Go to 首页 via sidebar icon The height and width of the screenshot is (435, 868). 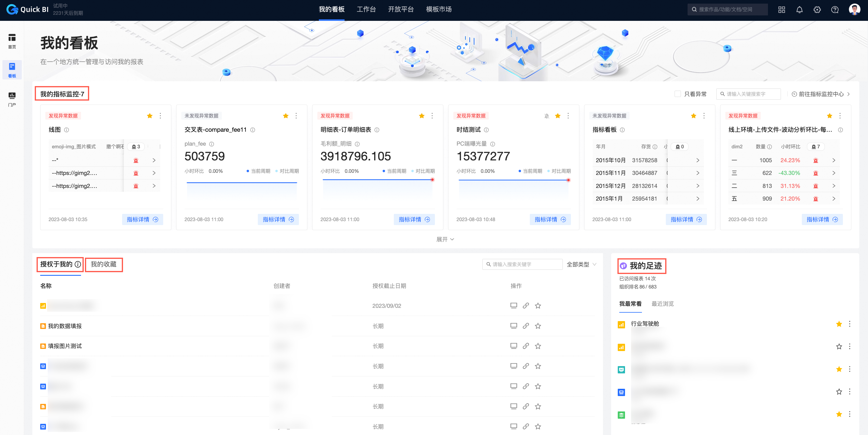[12, 41]
